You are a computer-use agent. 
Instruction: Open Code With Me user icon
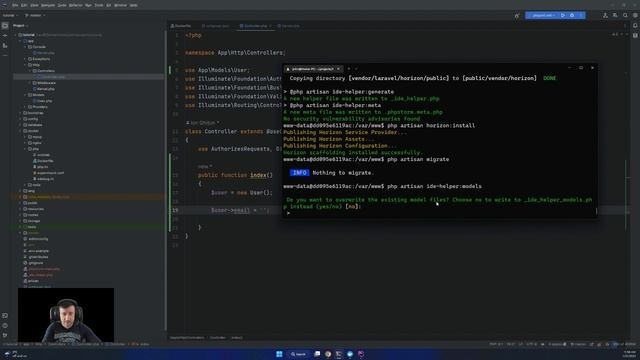tap(605, 16)
